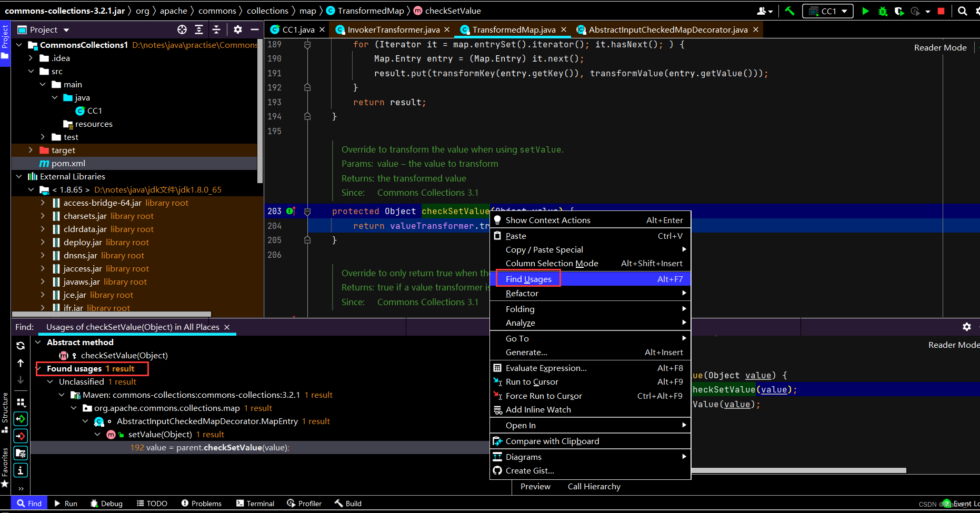Open the Go To submenu
The width and height of the screenshot is (980, 513).
tap(590, 338)
